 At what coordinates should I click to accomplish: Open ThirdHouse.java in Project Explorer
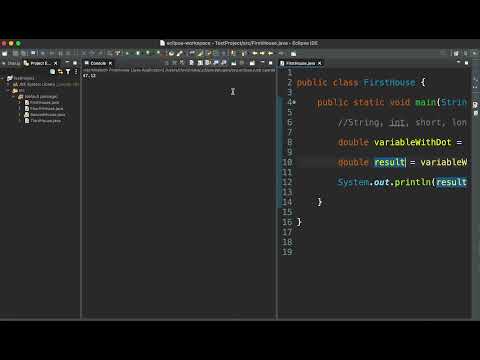43,120
